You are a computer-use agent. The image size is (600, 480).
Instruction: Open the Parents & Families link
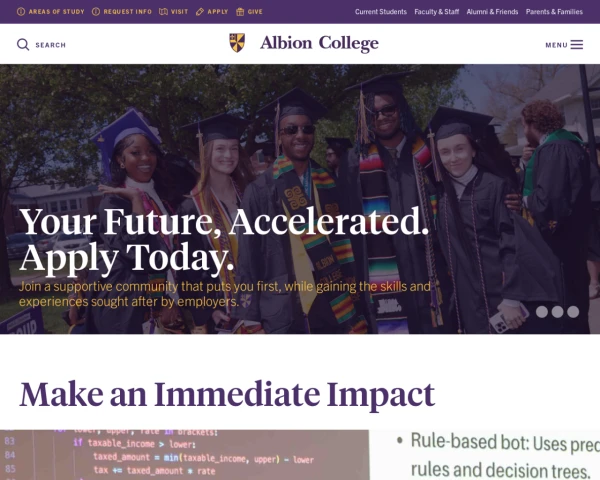[x=552, y=12]
